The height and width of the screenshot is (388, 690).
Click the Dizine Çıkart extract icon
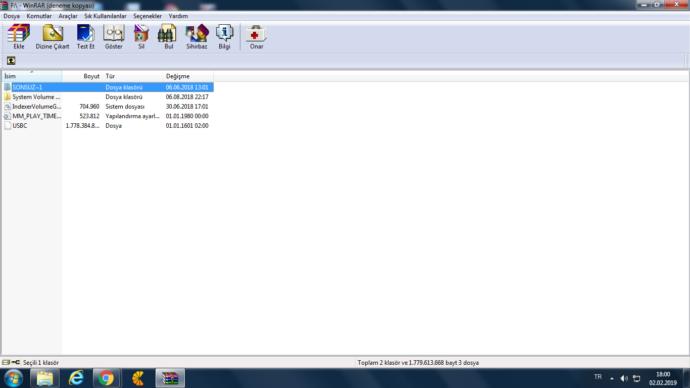(x=52, y=33)
